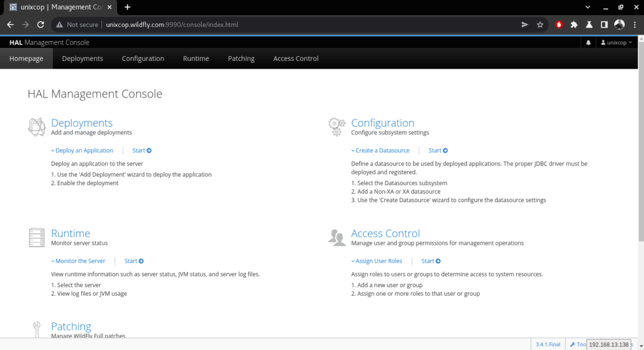The height and width of the screenshot is (350, 644).
Task: Open the notifications bell in HAL header
Action: 588,42
